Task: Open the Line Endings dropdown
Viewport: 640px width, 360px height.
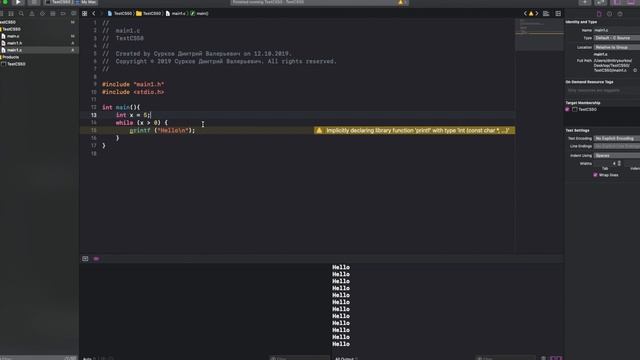Action: (617, 146)
